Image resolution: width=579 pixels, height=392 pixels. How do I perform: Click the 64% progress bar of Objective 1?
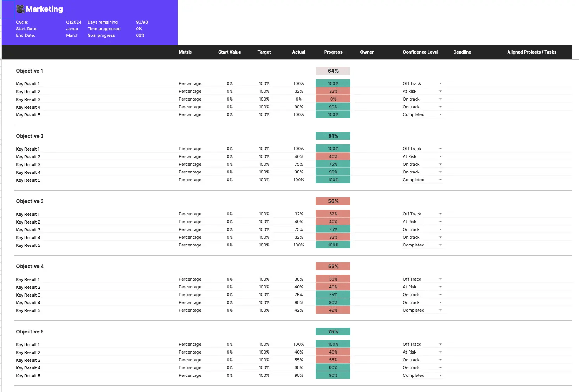click(332, 71)
